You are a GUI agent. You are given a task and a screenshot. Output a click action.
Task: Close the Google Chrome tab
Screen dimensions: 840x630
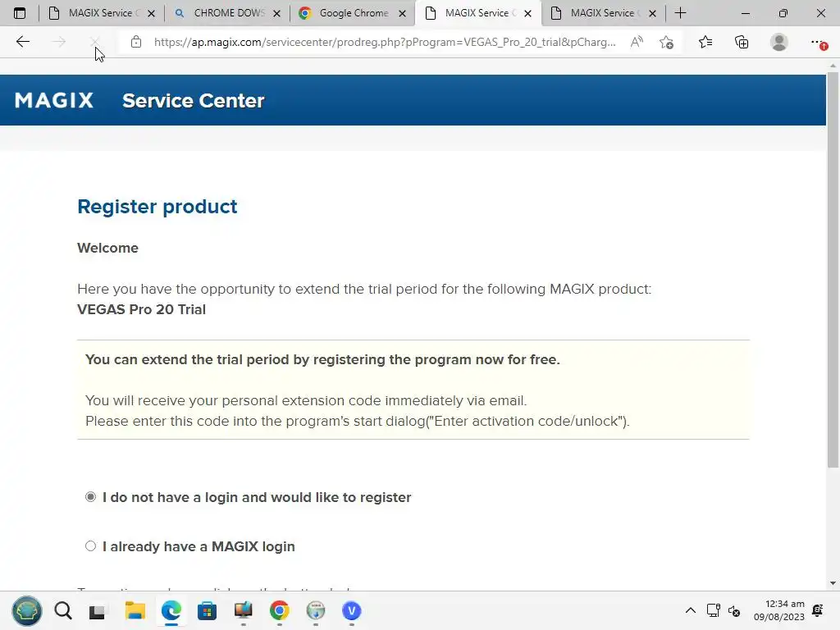point(402,13)
